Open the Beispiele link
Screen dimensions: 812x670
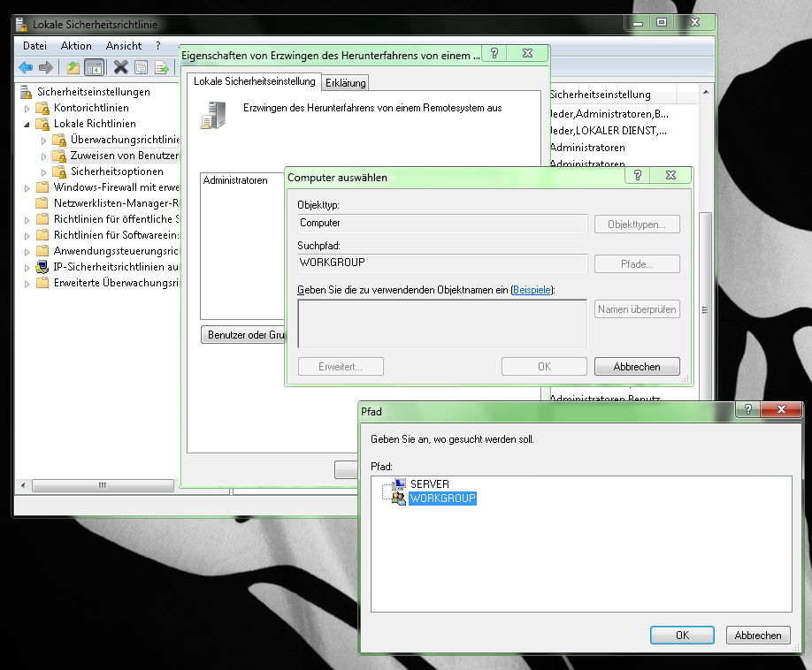(x=532, y=290)
